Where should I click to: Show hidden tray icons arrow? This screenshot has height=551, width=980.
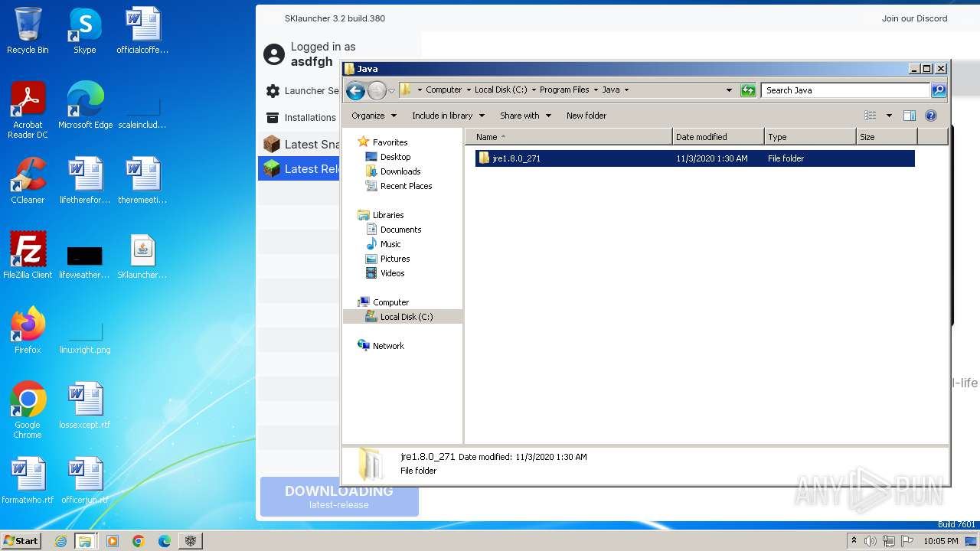854,540
